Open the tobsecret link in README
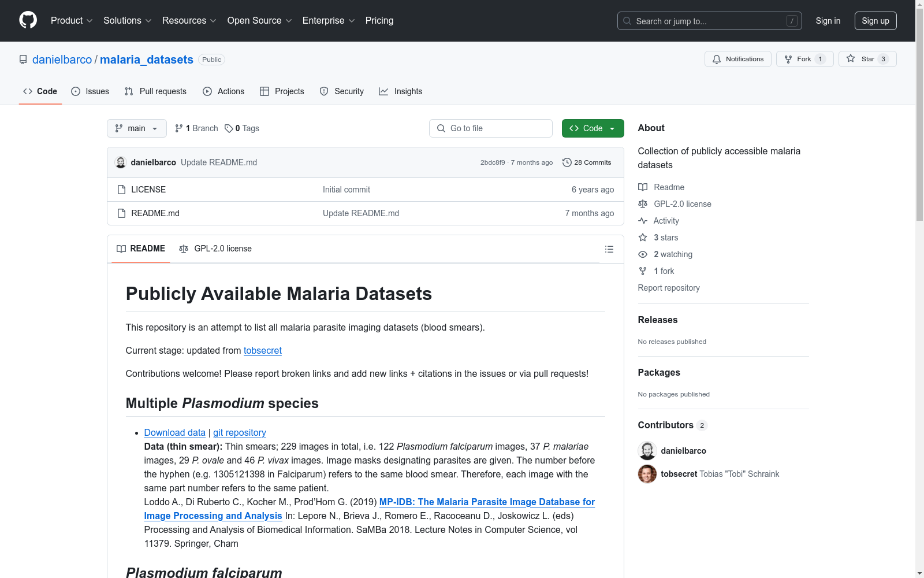 point(263,350)
